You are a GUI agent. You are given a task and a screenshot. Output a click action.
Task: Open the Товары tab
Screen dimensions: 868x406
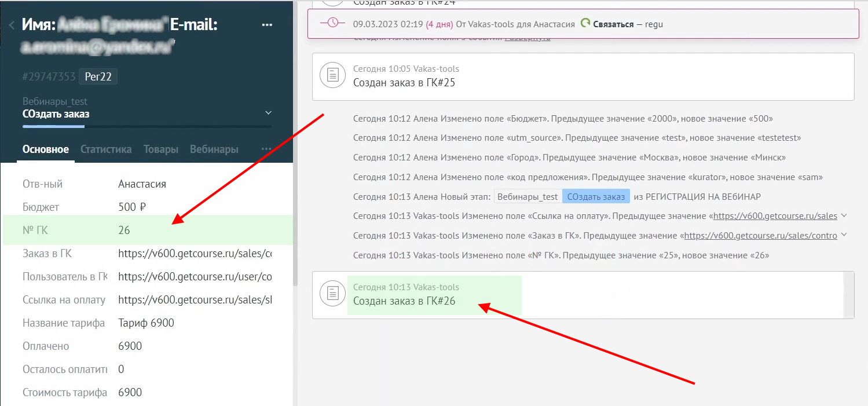point(160,149)
